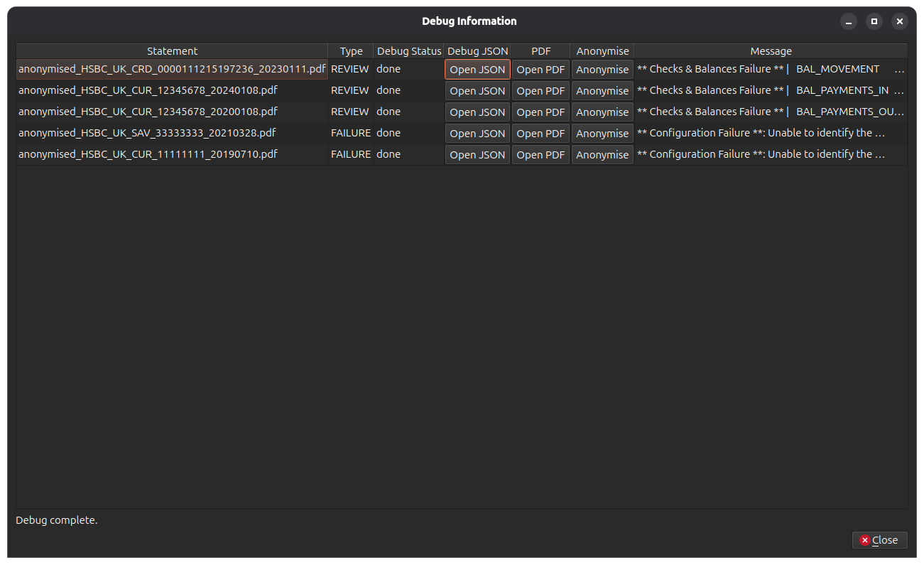
Task: Maximize the Debug Information window
Action: tap(874, 21)
